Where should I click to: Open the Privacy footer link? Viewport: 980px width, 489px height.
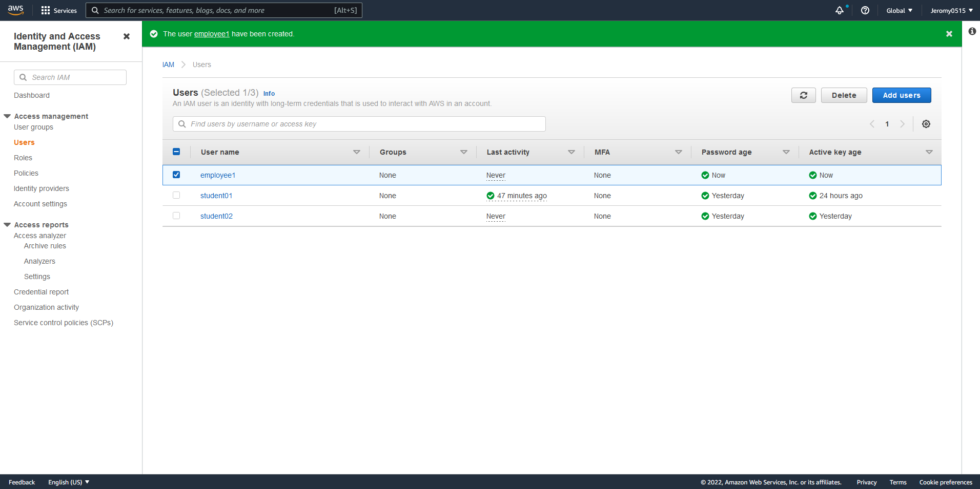point(867,482)
